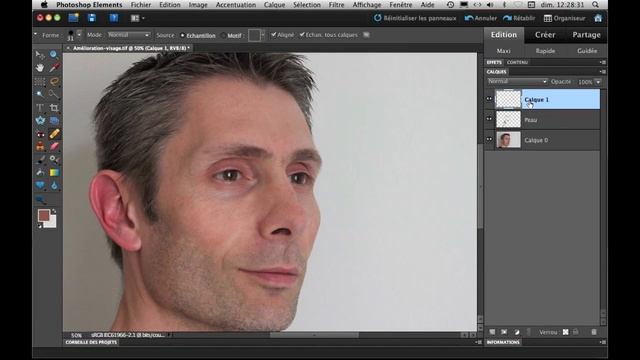Select the Motif source radio button
Screen dimensions: 640x360
[223, 36]
